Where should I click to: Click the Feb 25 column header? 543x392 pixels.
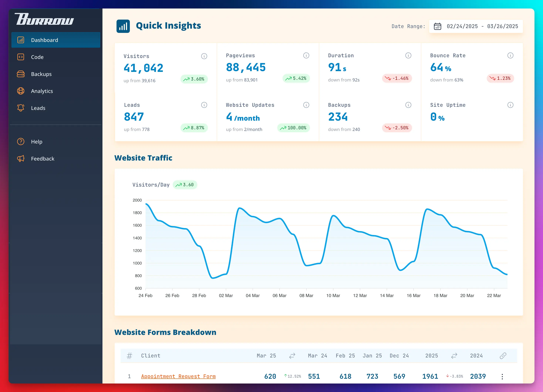pos(345,356)
